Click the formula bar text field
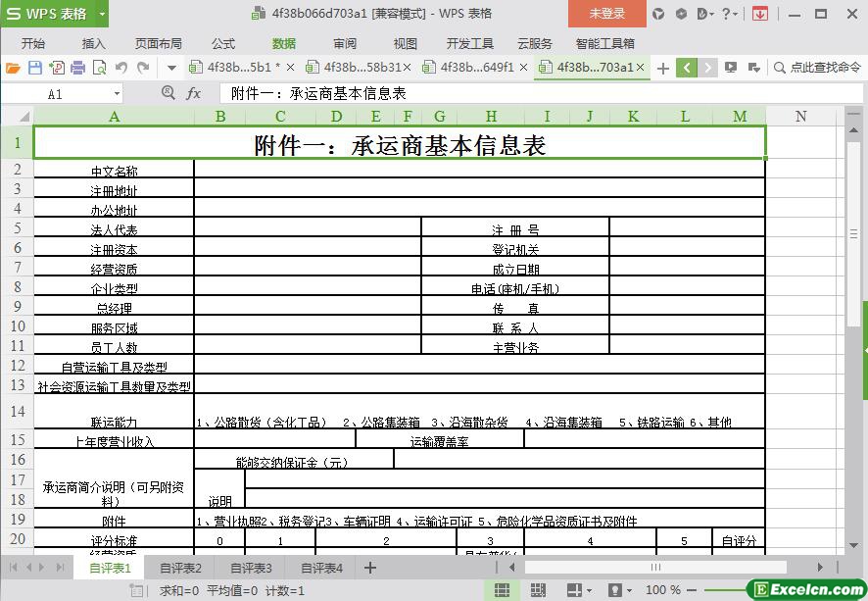 [x=540, y=93]
